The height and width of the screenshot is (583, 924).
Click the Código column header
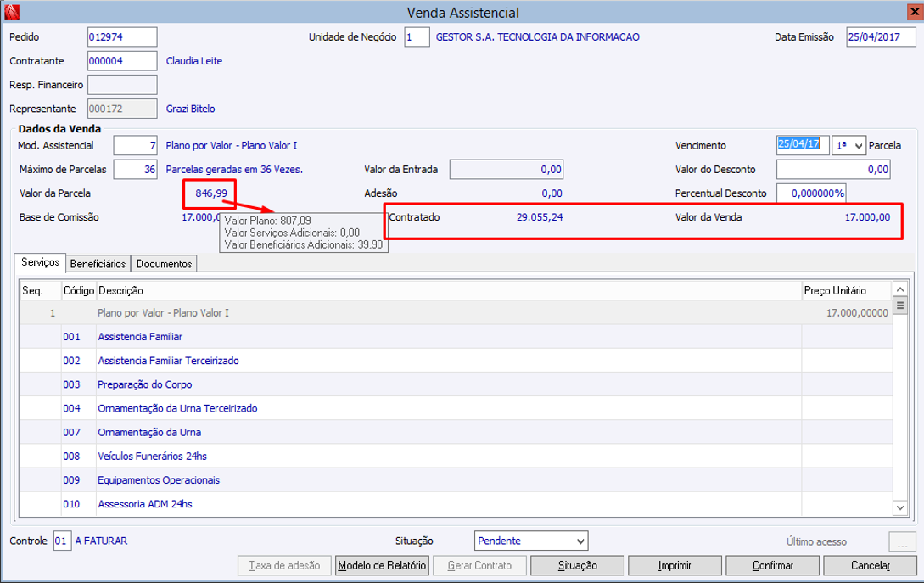79,290
